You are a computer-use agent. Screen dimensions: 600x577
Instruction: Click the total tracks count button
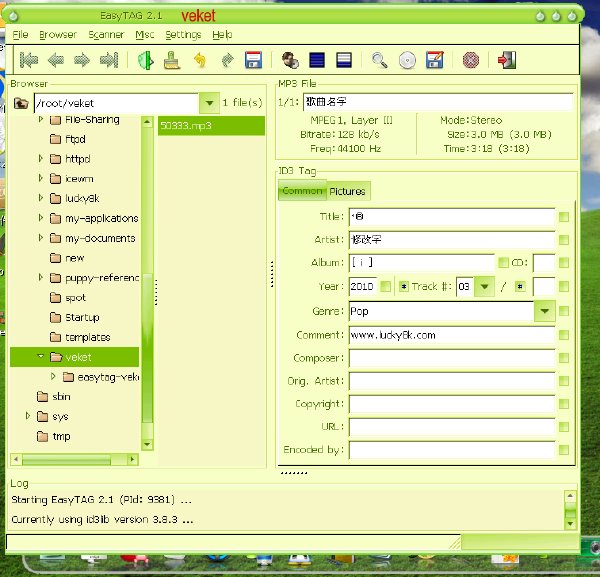(x=520, y=287)
